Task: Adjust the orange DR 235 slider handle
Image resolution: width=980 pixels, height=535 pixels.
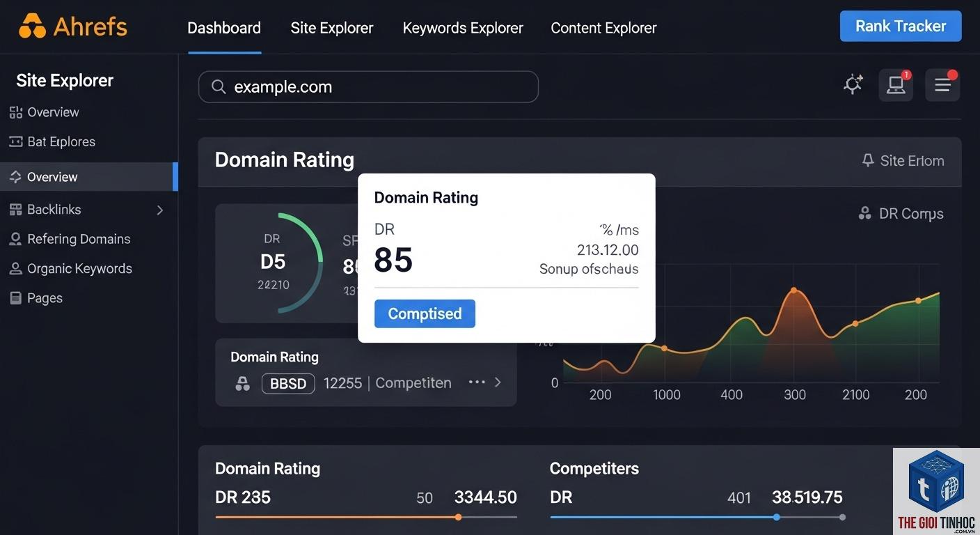Action: pos(458,517)
